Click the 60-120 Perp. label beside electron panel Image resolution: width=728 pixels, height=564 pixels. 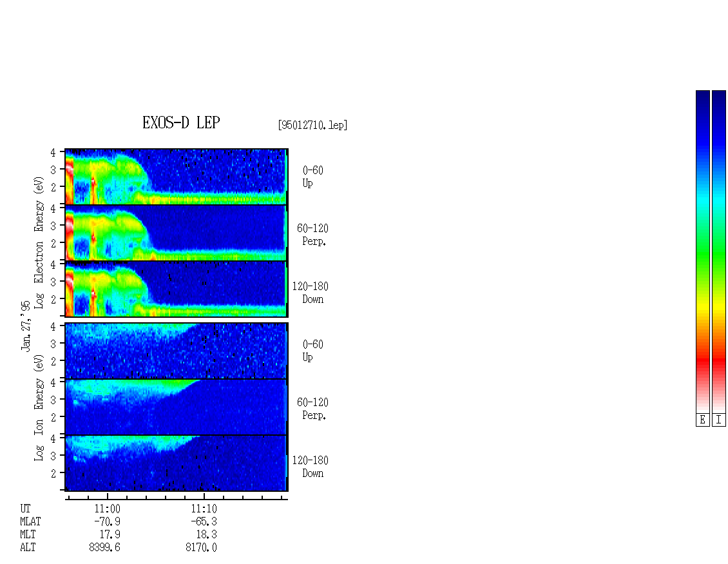(312, 235)
